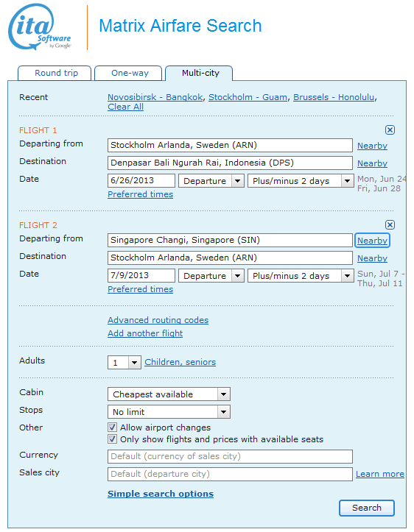Expand Flight 2 Plus/minus 2 days dropdown

click(x=301, y=276)
